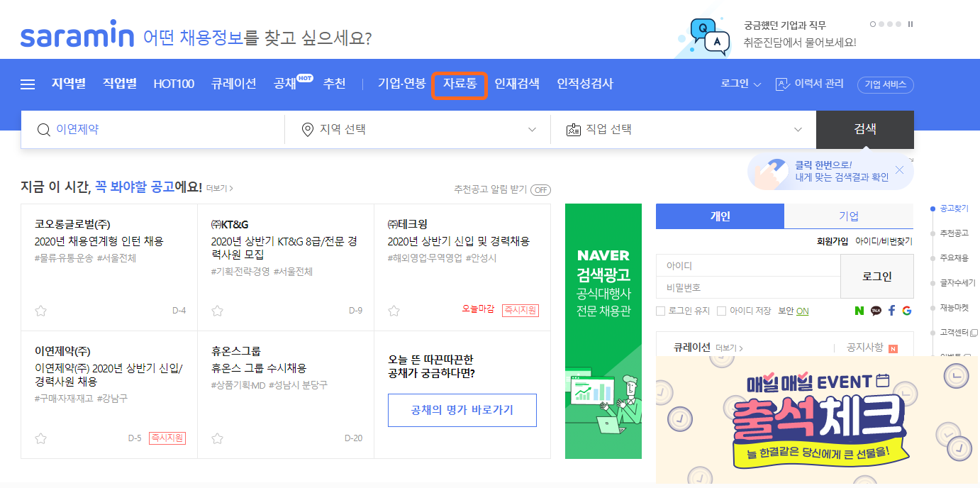Toggle 추천공고 알림 받기 switch
The height and width of the screenshot is (488, 980).
(541, 189)
